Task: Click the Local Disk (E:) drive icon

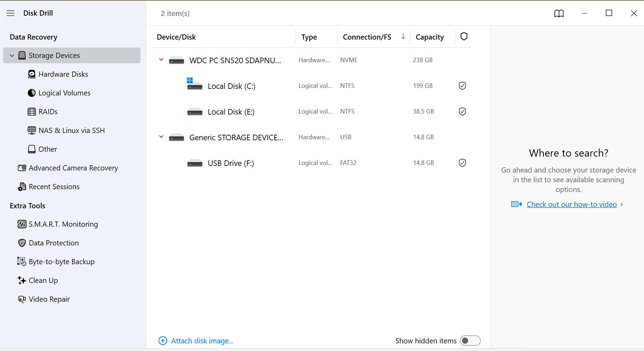Action: tap(195, 112)
